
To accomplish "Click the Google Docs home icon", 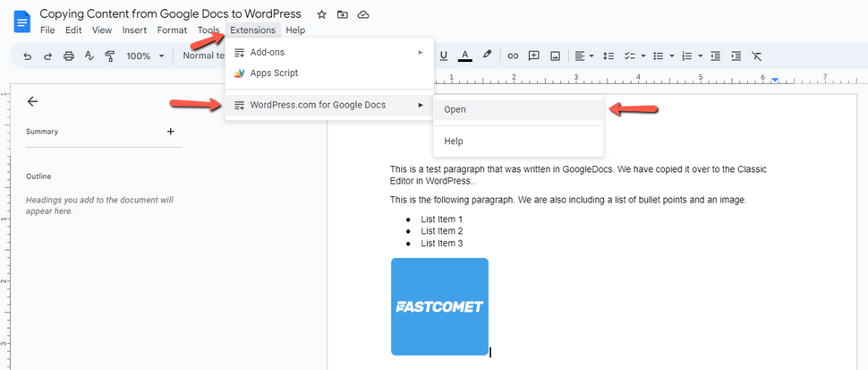I will (x=22, y=22).
